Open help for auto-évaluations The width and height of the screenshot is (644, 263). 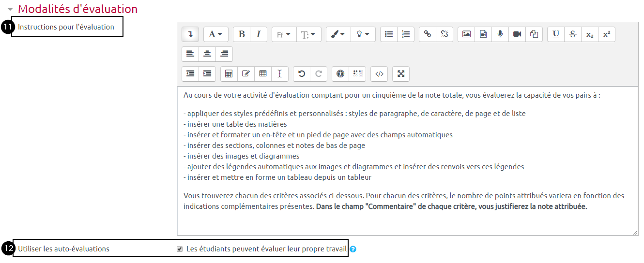[x=353, y=249]
